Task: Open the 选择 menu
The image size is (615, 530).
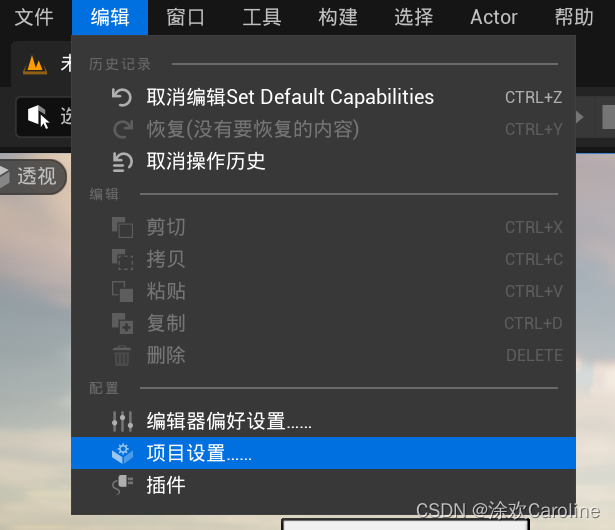Action: [x=414, y=17]
